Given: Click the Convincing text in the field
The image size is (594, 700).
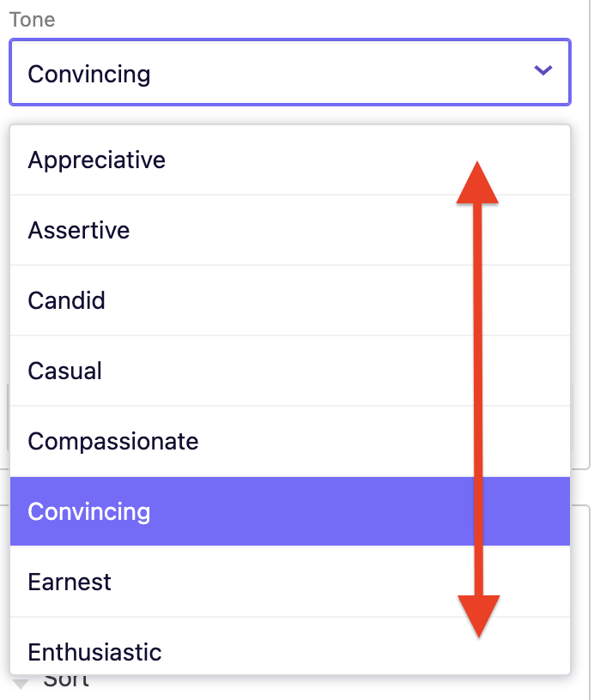Looking at the screenshot, I should [x=88, y=75].
